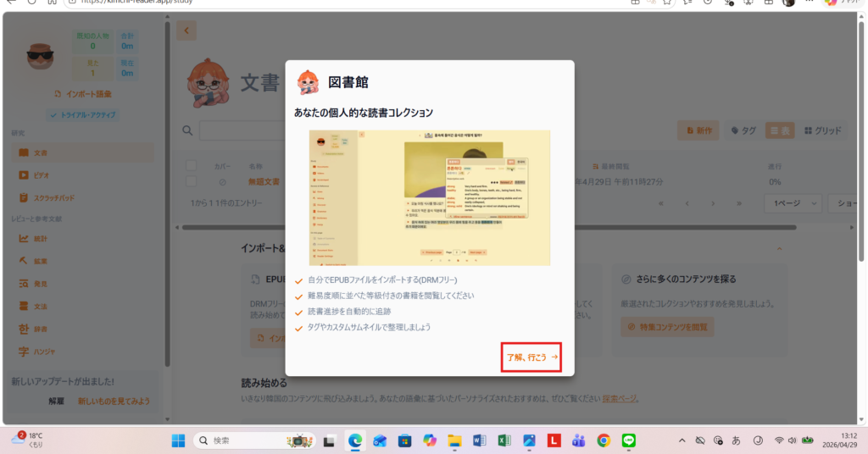The height and width of the screenshot is (454, 868).
Task: Click the 字 ハンジャ icon in the sidebar
Action: tap(23, 352)
